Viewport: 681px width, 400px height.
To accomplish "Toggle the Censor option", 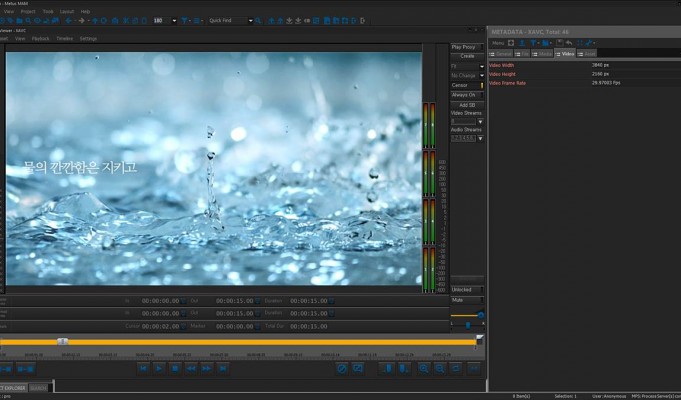I will coord(467,86).
